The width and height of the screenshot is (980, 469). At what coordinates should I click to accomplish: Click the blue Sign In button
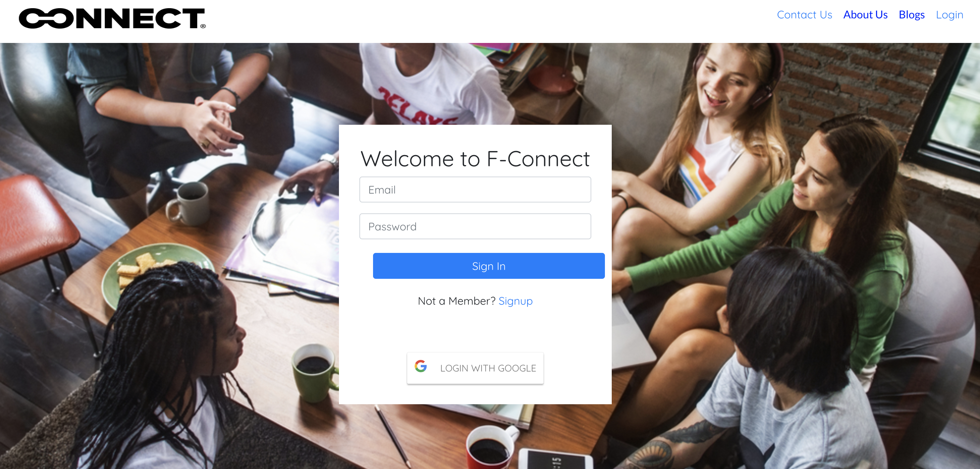pos(489,266)
